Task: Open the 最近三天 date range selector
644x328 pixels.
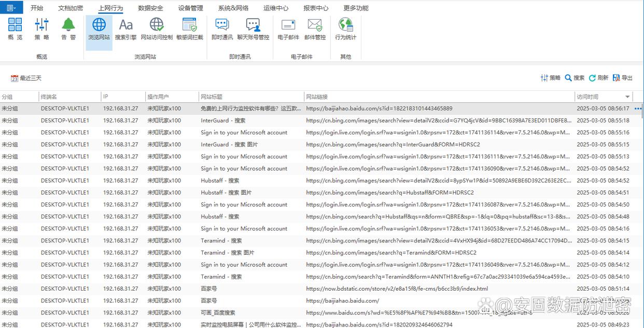Action: (26, 78)
